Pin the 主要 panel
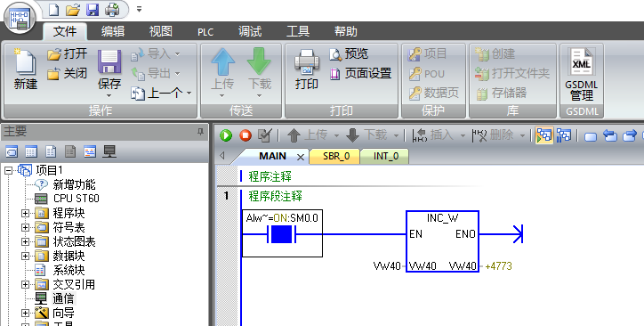Image resolution: width=644 pixels, height=326 pixels. click(200, 132)
